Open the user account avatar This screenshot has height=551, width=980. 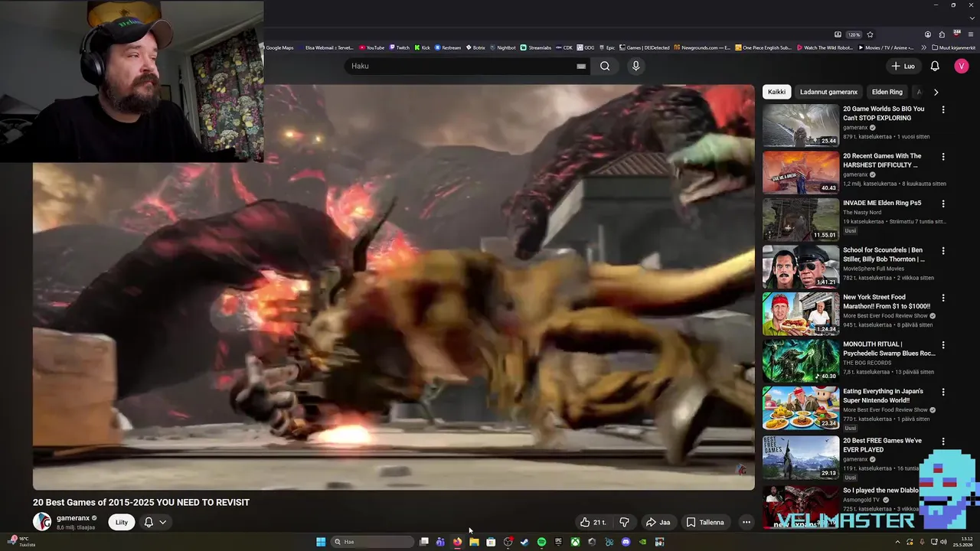(962, 66)
